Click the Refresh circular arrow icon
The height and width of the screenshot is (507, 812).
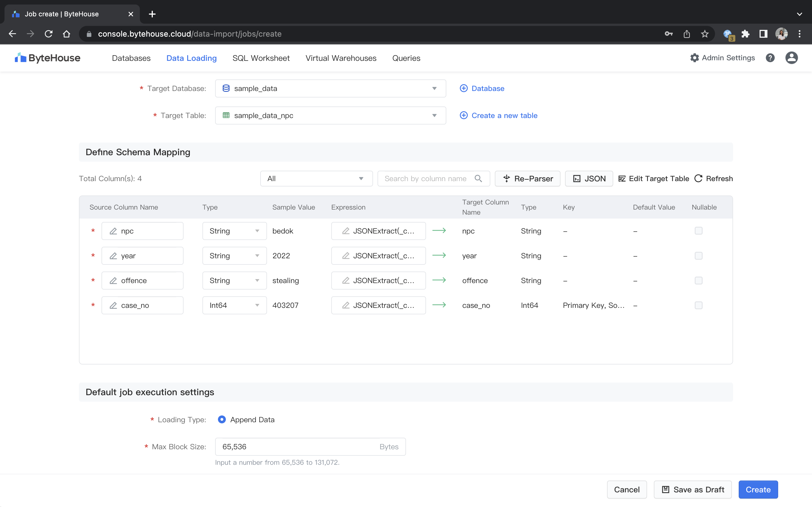tap(698, 179)
